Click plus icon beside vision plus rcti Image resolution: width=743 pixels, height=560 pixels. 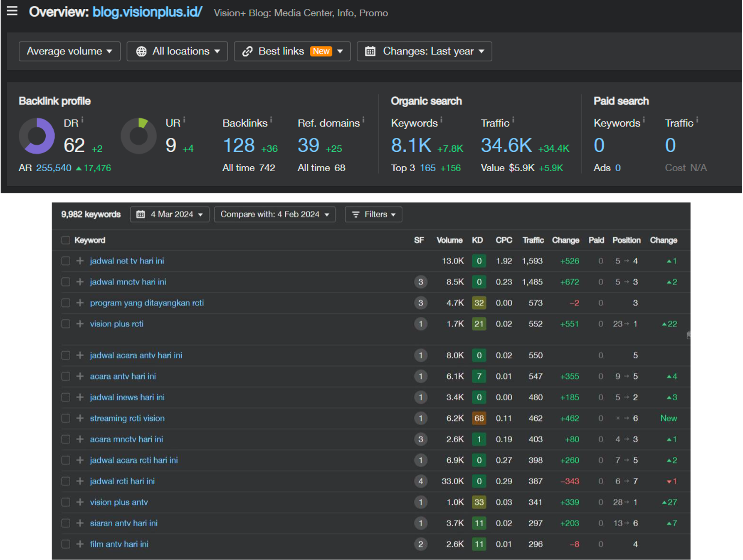[x=80, y=323]
